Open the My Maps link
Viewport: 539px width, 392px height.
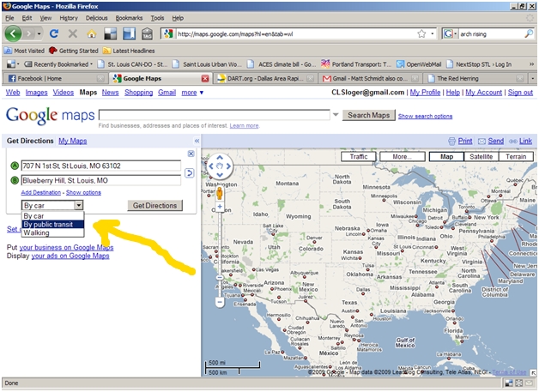coord(72,141)
